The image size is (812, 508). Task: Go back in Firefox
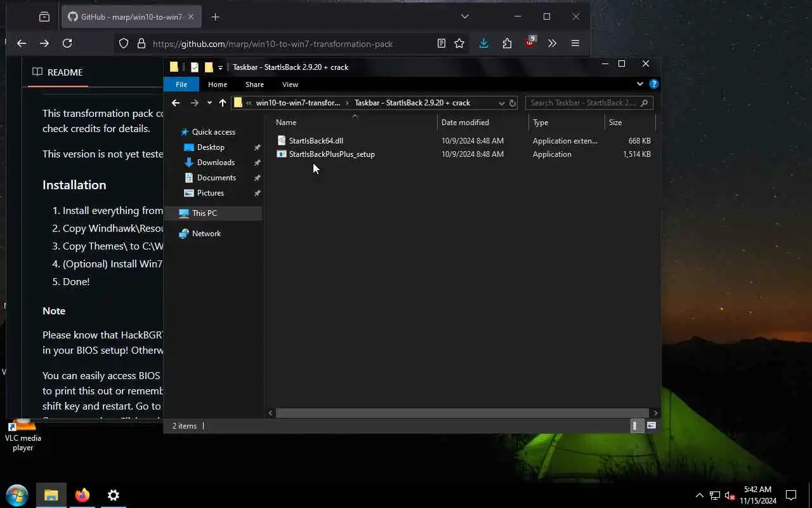[22, 43]
